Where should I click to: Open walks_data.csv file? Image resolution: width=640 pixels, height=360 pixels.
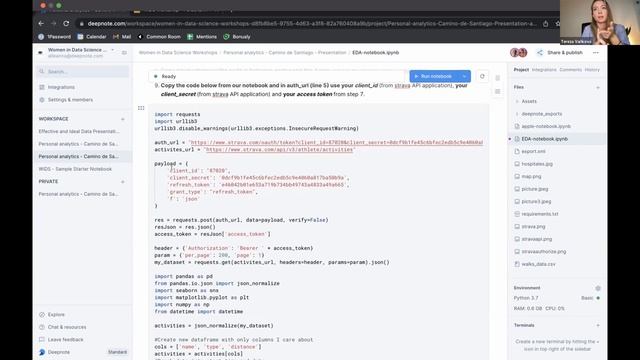(x=538, y=264)
